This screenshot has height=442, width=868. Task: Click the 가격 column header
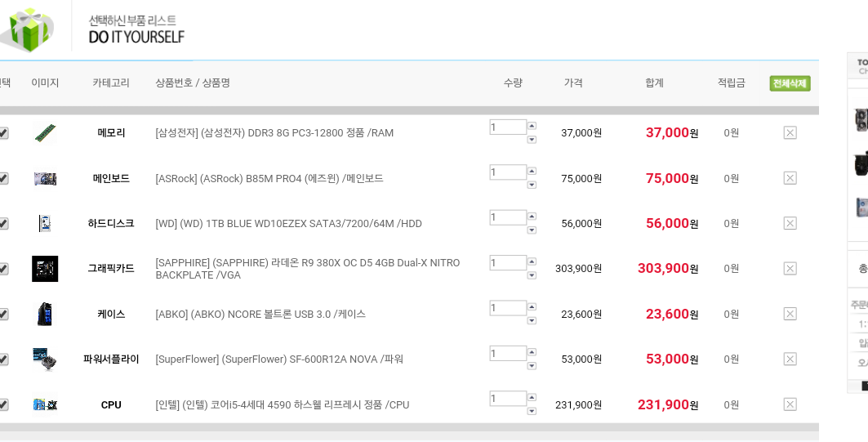[573, 83]
